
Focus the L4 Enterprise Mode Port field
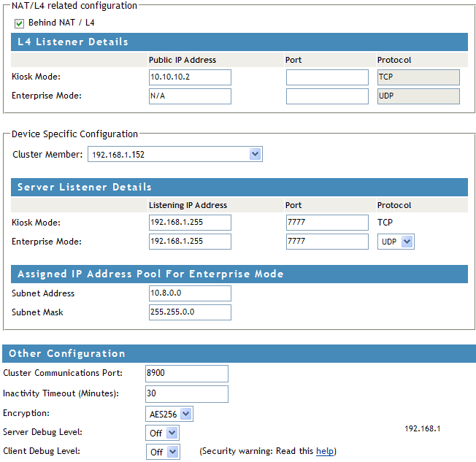click(327, 96)
